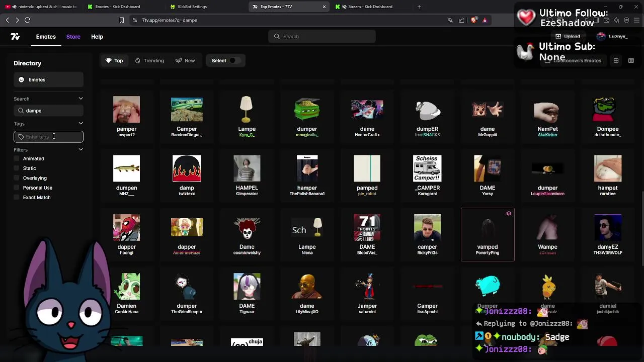Click the Upload icon
Screen dimensions: 644x362
(558, 37)
